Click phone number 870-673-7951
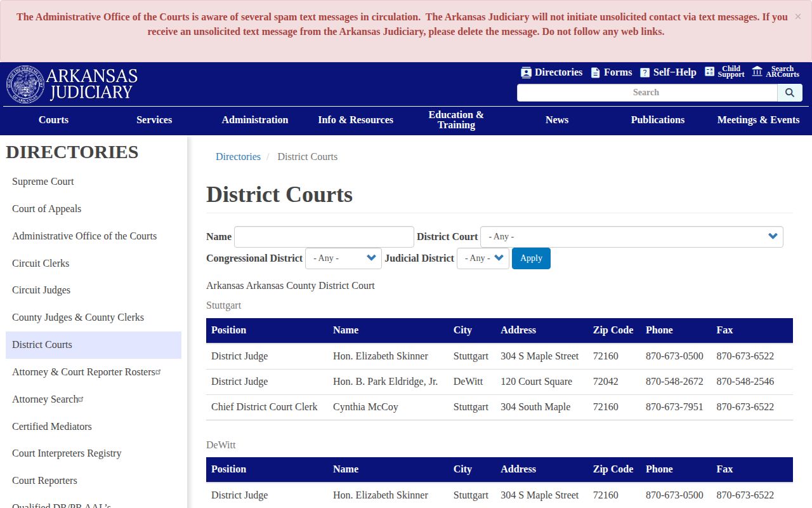 [674, 407]
